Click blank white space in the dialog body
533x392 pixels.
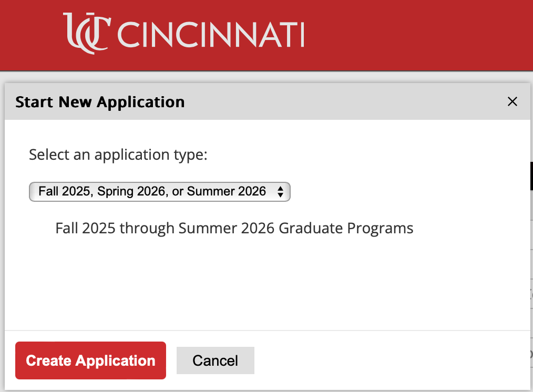(263, 284)
